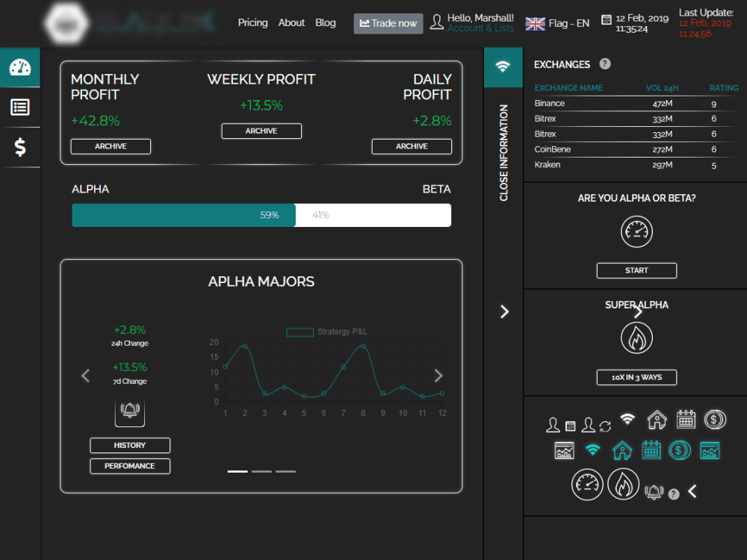The width and height of the screenshot is (747, 560).
Task: Open the Pricing page
Action: 252,23
